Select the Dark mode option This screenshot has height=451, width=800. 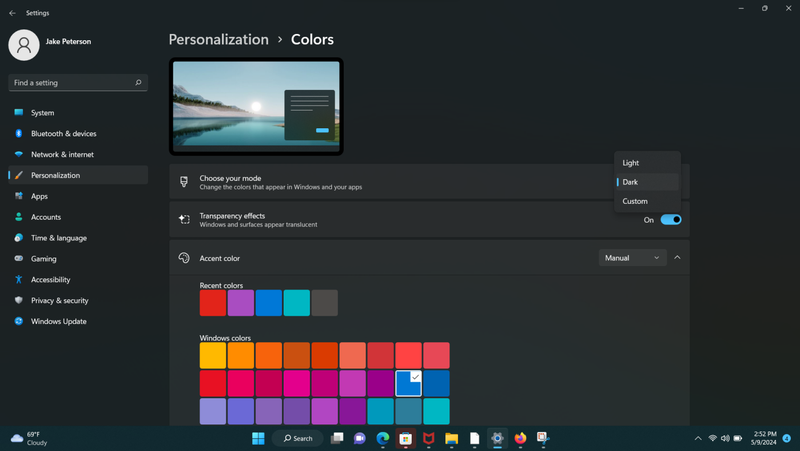[x=631, y=182]
